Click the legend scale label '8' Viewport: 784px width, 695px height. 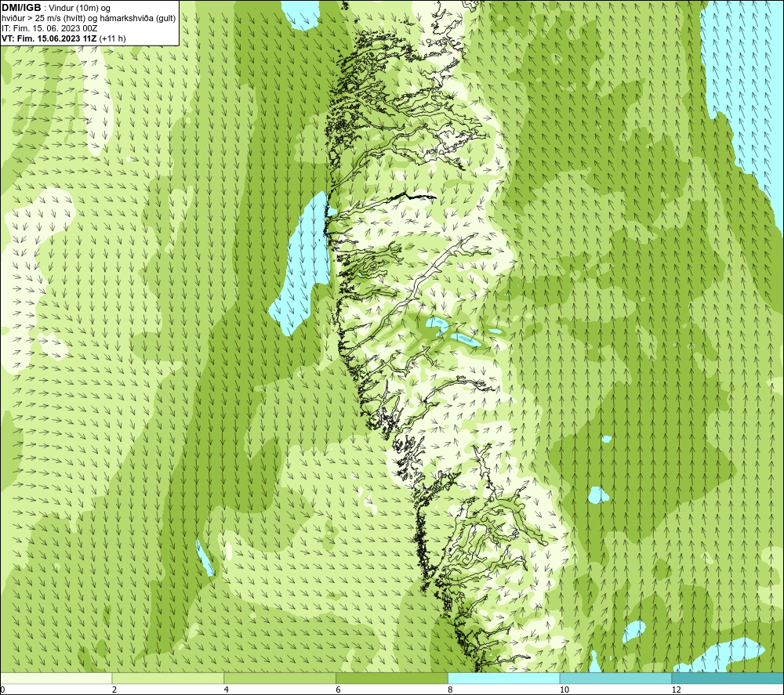tap(451, 690)
